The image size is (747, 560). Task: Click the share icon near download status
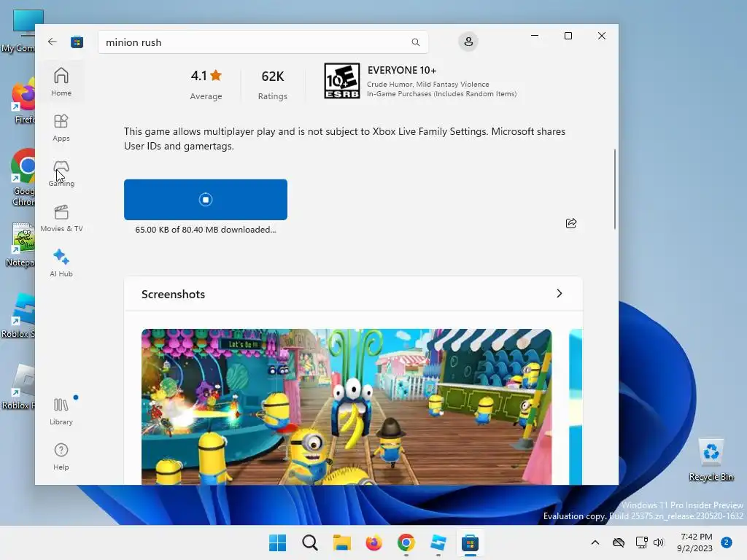tap(570, 223)
